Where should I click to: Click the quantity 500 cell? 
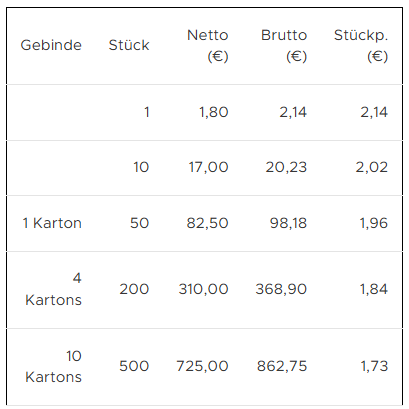[134, 366]
